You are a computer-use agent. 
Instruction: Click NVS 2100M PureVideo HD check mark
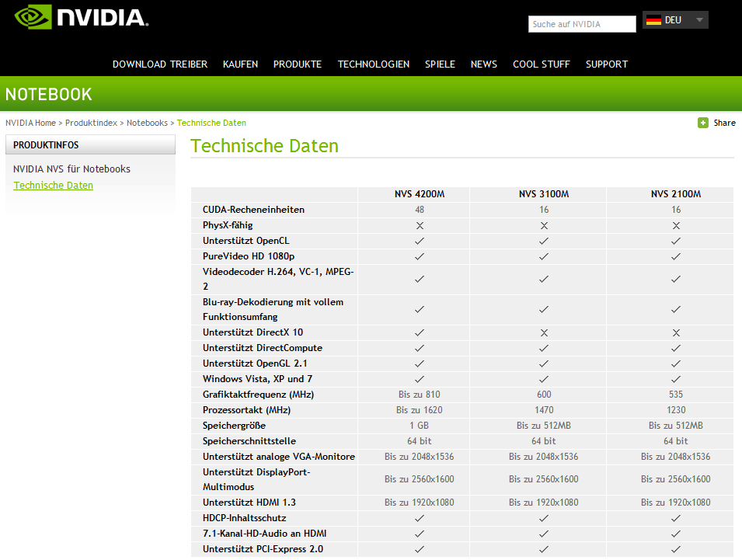pos(676,257)
